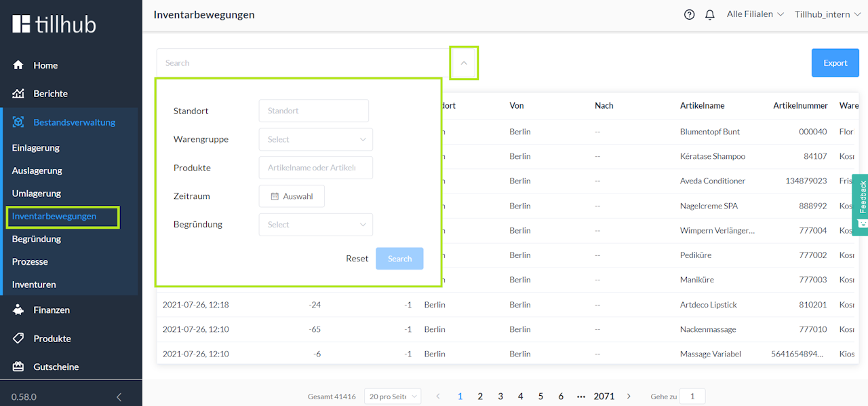The image size is (868, 406).
Task: Expand the Alle Filialen dropdown
Action: pos(755,14)
